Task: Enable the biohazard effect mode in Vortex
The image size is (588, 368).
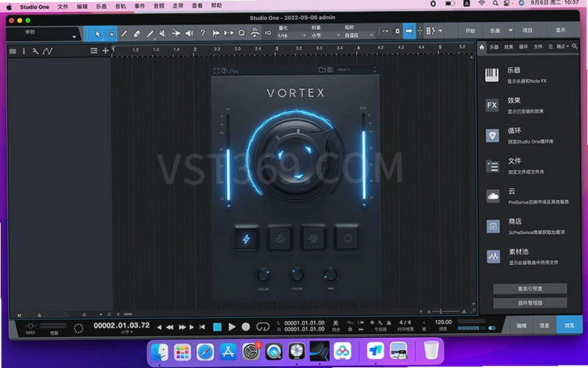Action: pos(314,238)
